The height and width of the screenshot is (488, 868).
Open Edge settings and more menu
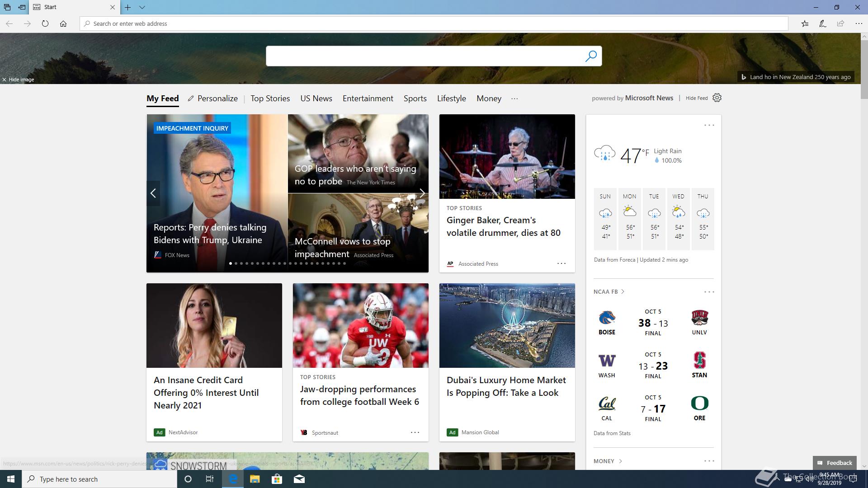(859, 23)
